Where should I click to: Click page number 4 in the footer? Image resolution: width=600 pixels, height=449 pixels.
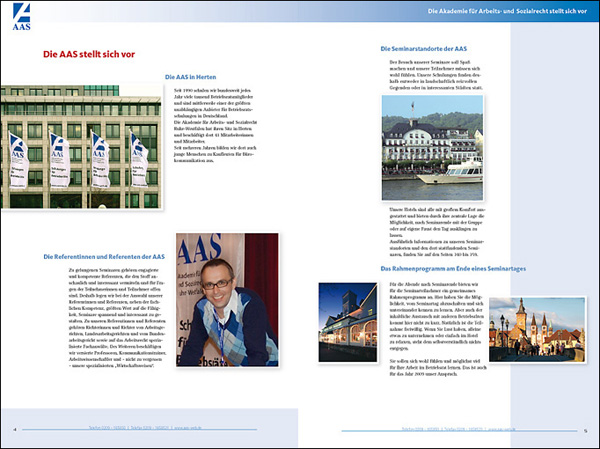pos(15,429)
